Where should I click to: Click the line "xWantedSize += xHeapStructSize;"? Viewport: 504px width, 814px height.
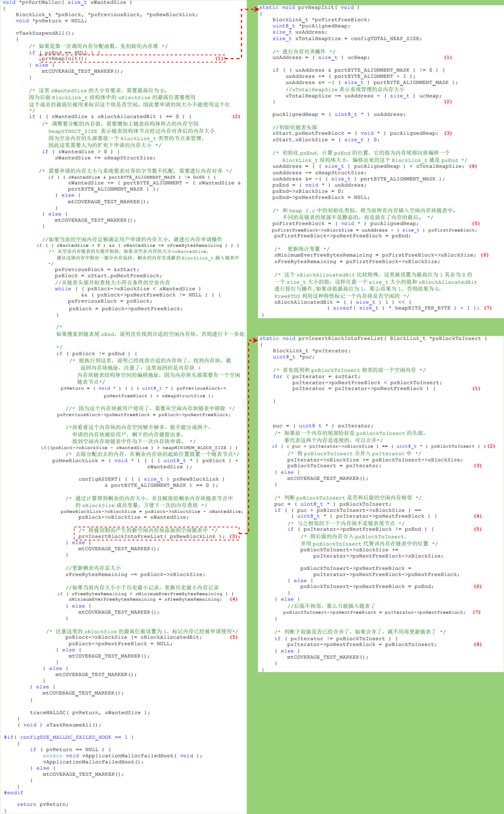pyautogui.click(x=105, y=158)
